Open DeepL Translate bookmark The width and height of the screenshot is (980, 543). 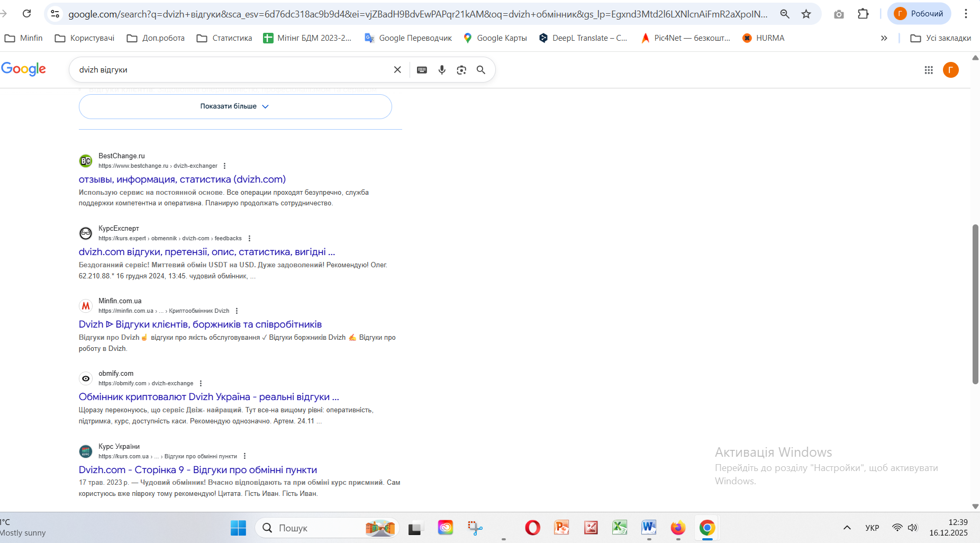[583, 38]
